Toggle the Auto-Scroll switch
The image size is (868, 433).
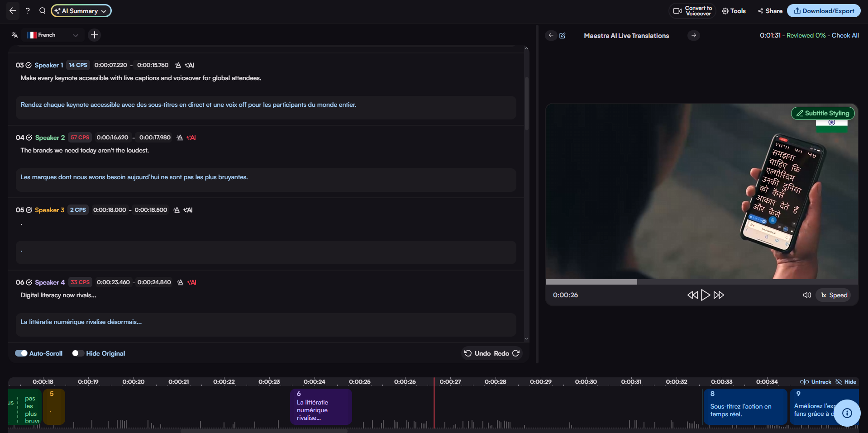(x=21, y=353)
